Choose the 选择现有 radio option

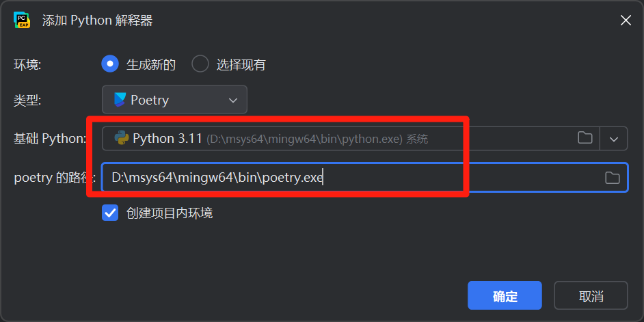point(200,64)
